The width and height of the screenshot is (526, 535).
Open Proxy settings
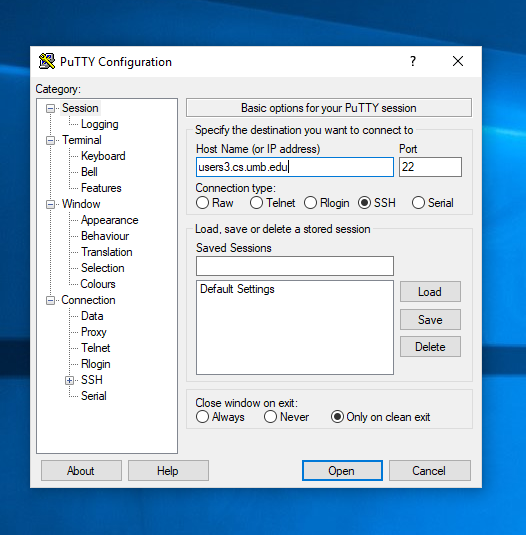point(94,332)
